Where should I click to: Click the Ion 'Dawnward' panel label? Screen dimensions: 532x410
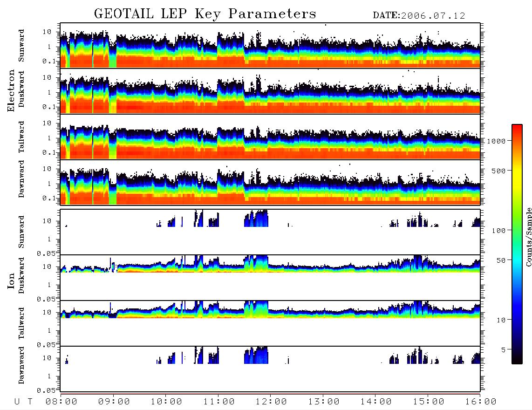(x=21, y=365)
